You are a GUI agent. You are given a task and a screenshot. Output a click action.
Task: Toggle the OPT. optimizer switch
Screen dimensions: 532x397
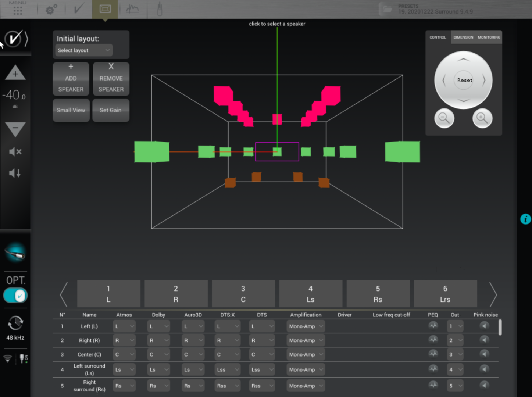point(15,296)
